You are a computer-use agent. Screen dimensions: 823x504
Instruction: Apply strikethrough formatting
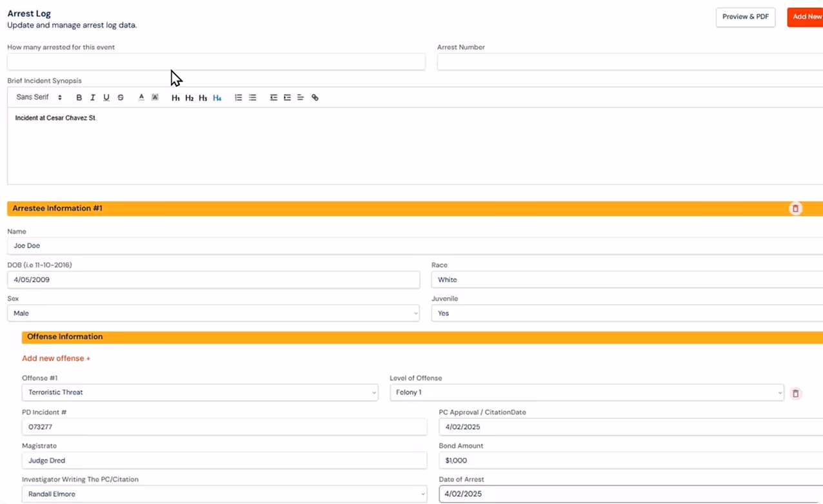tap(121, 97)
